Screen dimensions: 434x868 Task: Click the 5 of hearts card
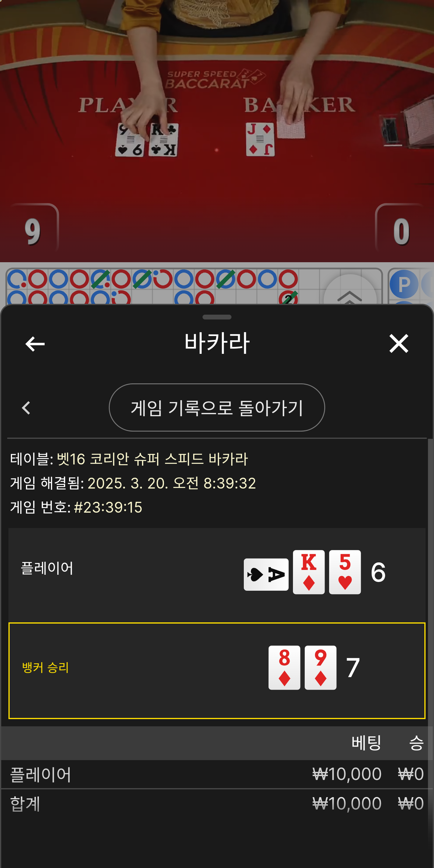(345, 572)
